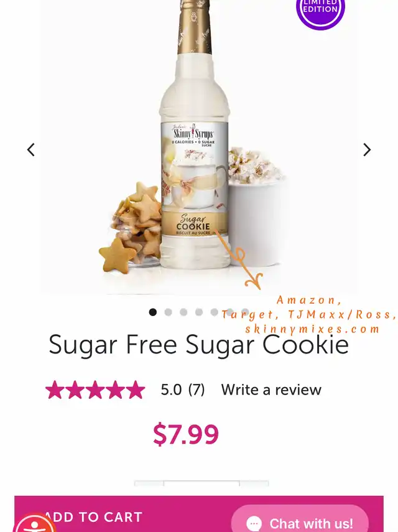Start a chat with Chat with us!
Viewport: 398px width, 532px height.
click(x=300, y=519)
